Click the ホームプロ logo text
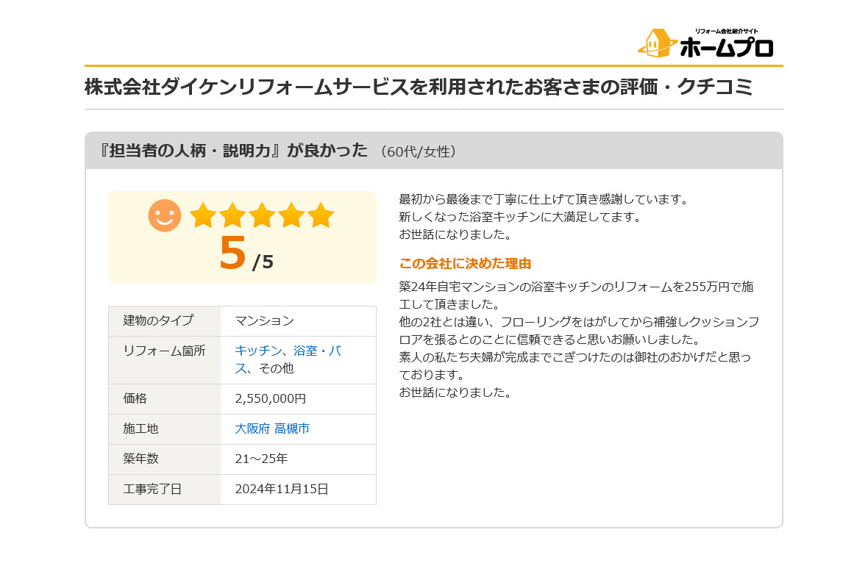Screen dimensions: 868x588 [726, 48]
